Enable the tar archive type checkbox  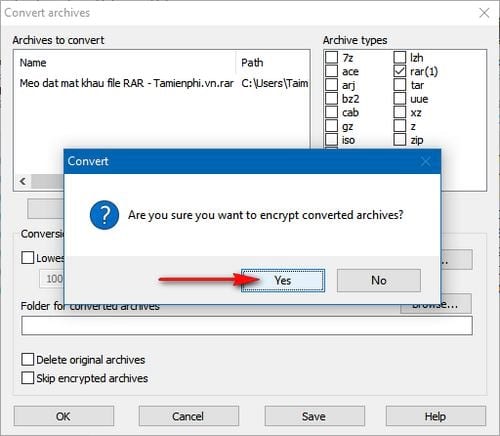(x=400, y=85)
